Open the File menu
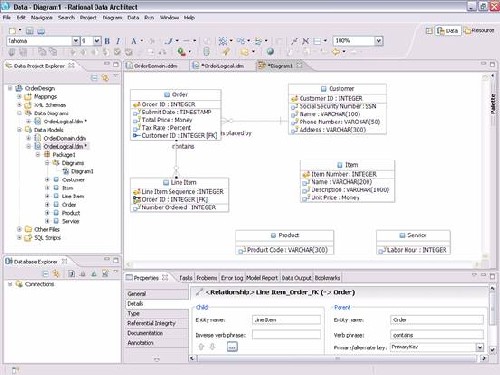500x375 pixels. (x=7, y=17)
